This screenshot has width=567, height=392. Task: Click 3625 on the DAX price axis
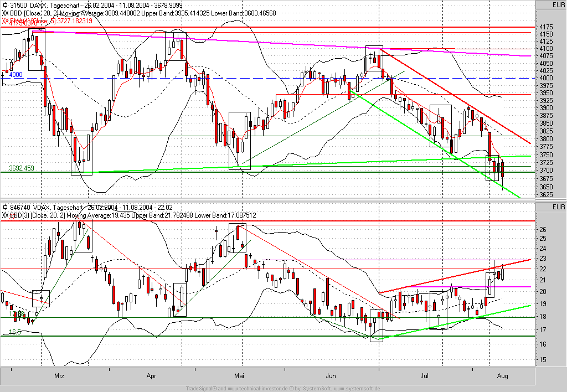[x=546, y=195]
